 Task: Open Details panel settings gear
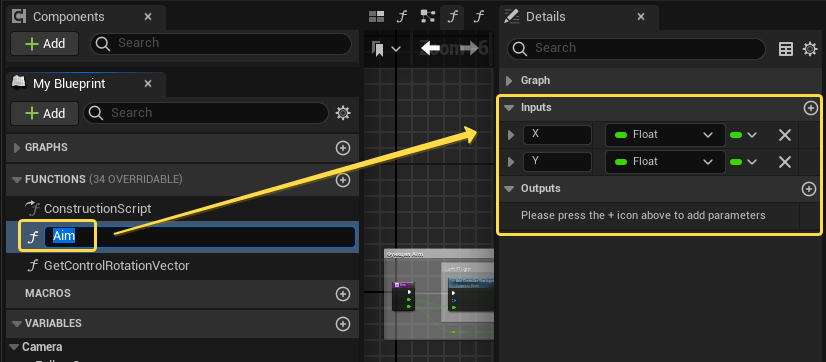point(810,49)
